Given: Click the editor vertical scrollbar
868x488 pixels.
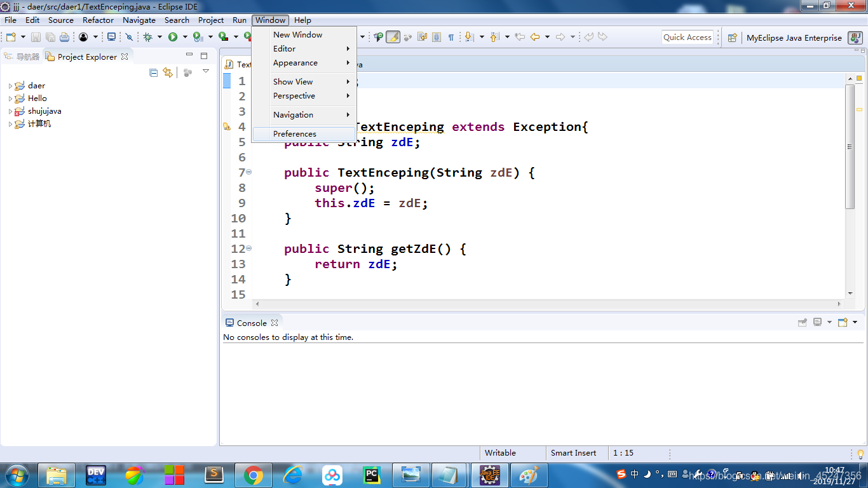Looking at the screenshot, I should coord(850,147).
